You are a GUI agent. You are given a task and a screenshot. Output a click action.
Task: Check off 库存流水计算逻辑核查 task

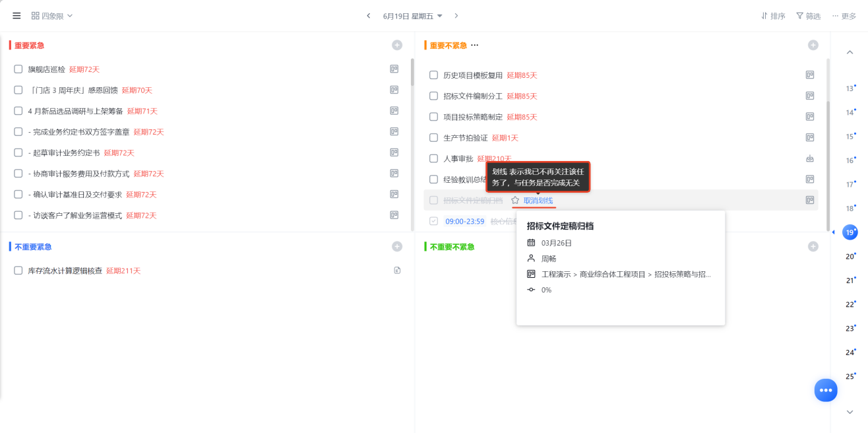point(18,271)
